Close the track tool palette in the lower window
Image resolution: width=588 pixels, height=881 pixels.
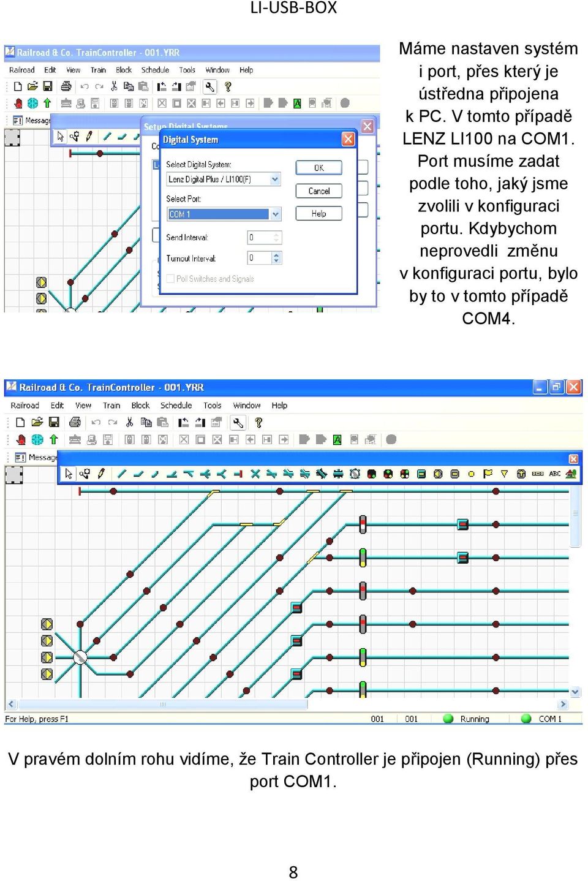click(573, 459)
